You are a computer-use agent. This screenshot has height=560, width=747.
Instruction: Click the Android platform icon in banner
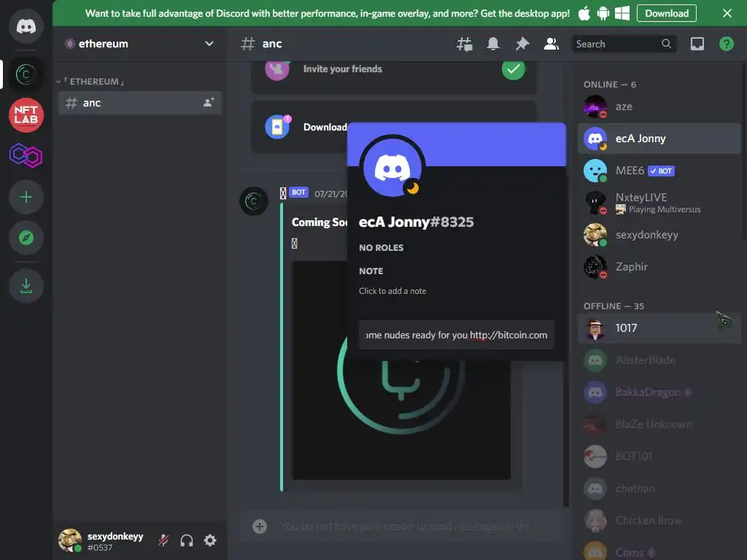pos(603,13)
